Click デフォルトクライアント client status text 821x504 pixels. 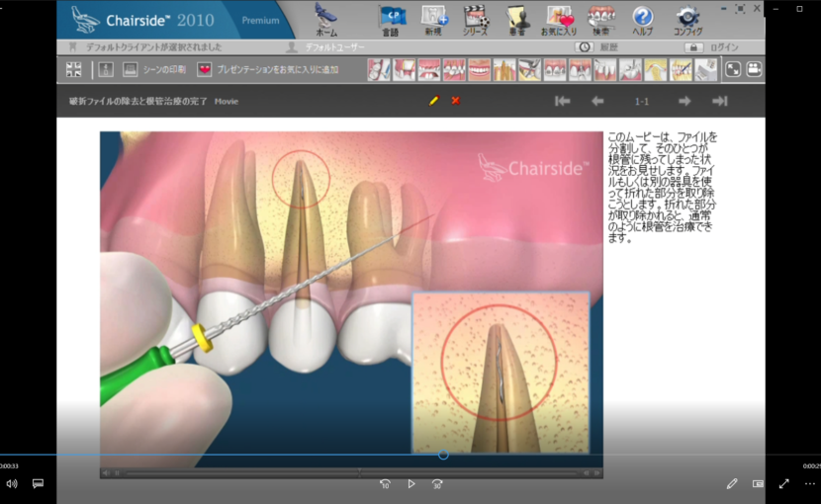(x=154, y=47)
